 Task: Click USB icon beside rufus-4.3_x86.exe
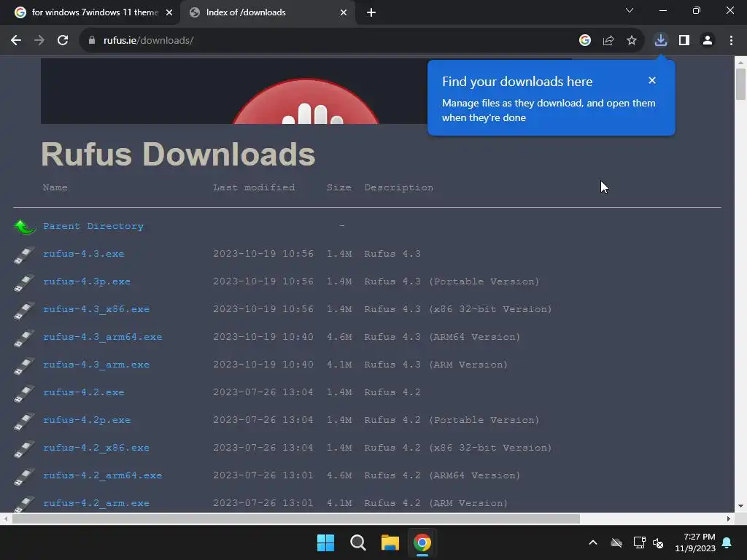click(x=24, y=310)
